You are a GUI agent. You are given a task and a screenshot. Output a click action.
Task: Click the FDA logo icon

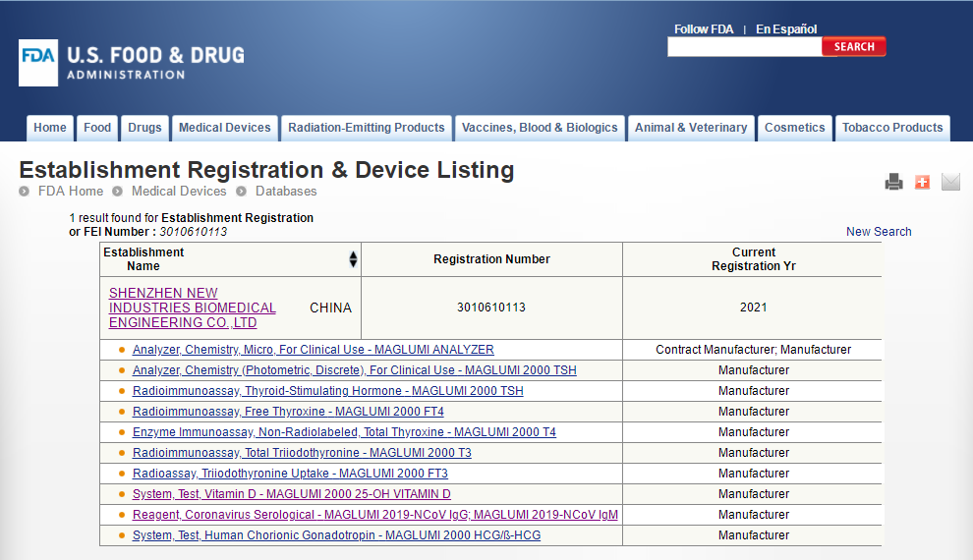tap(38, 63)
